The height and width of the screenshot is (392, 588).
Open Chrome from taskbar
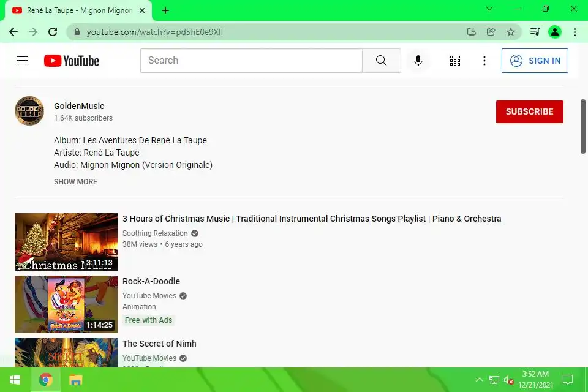tap(46, 380)
